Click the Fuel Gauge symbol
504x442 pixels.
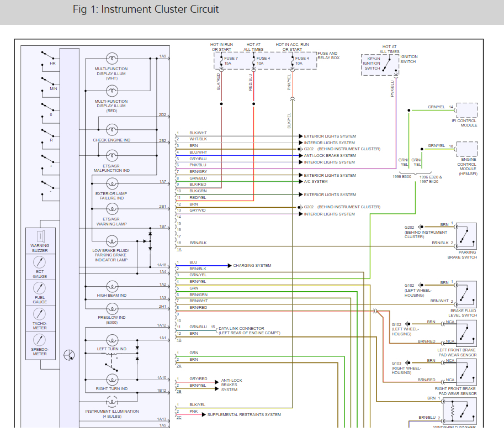[40, 288]
